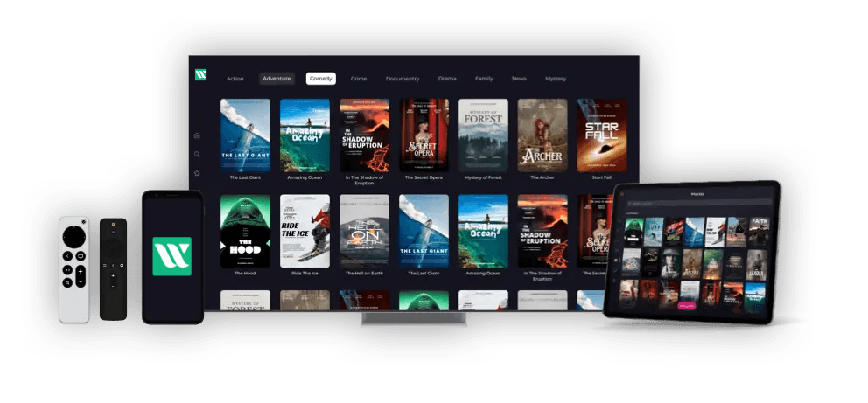
Task: Switch to the Crime category tab
Action: [x=359, y=79]
